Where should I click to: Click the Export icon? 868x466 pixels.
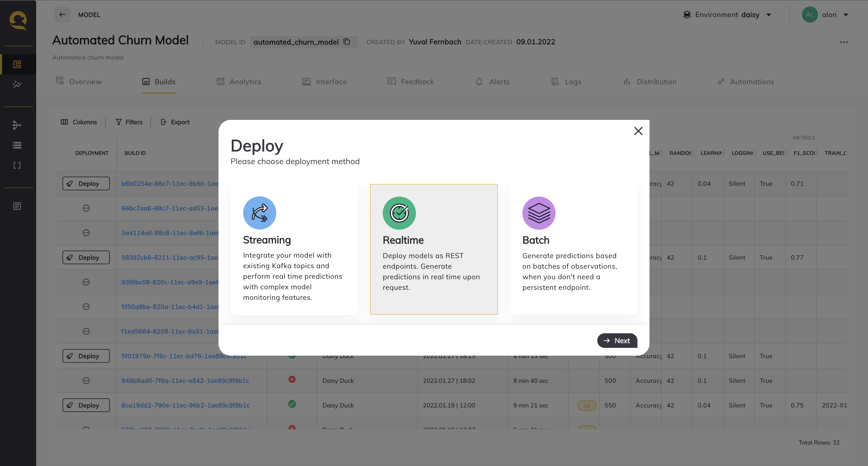click(x=163, y=122)
